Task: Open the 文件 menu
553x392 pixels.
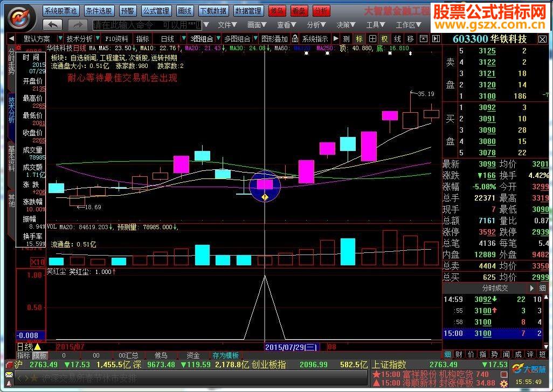Action: 227,25
